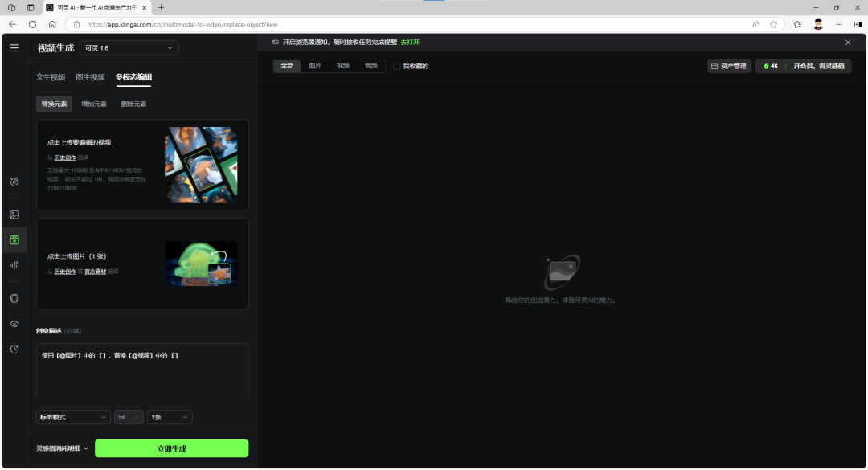Image resolution: width=868 pixels, height=470 pixels.
Task: Click the 去打开 notification link
Action: pos(410,42)
